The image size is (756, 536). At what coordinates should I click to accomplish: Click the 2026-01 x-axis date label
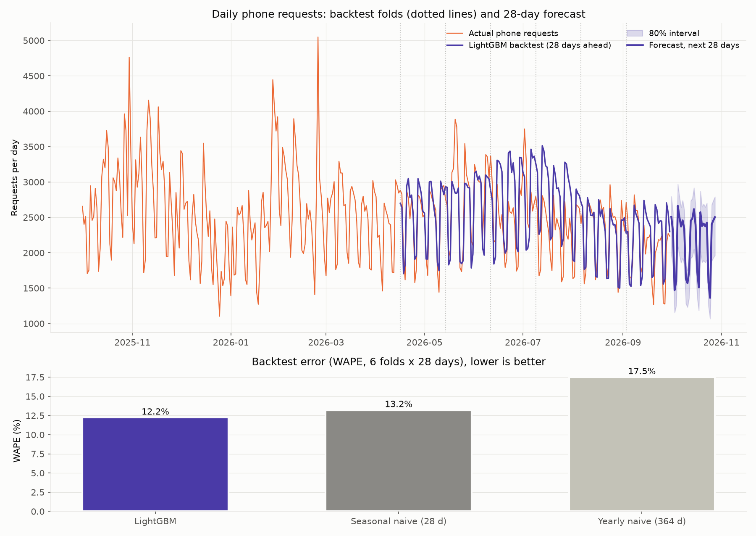point(231,342)
